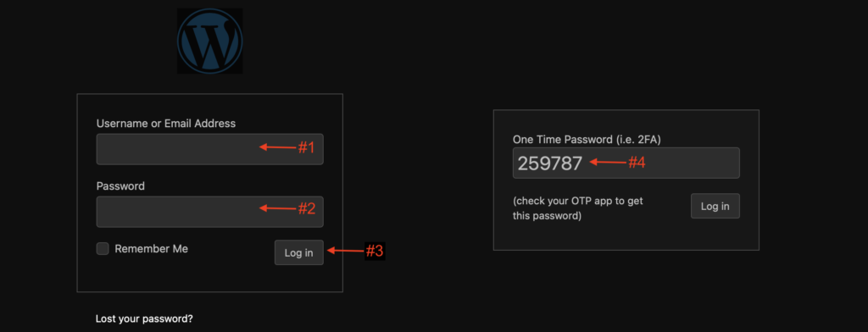Click the One Time Password field showing 259787
The height and width of the screenshot is (332, 868).
[x=626, y=163]
